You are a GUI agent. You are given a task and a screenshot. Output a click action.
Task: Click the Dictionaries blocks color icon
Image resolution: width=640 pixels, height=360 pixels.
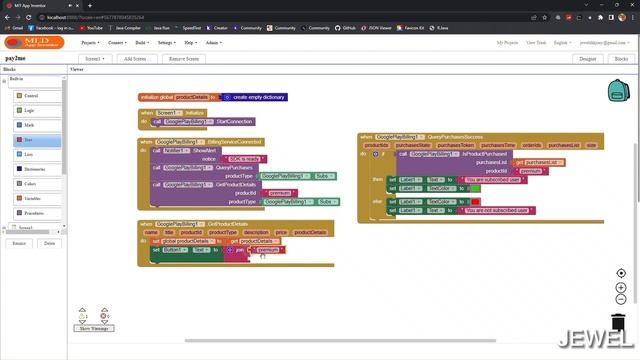click(19, 169)
